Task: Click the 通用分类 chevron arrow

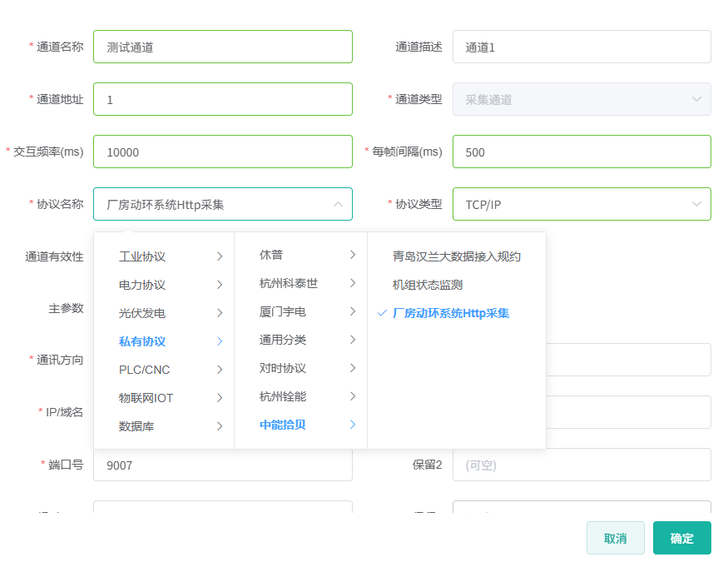Action: pos(353,340)
